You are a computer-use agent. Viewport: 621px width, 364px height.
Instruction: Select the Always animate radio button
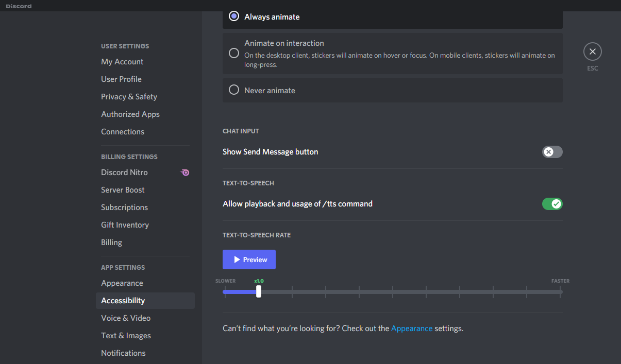point(233,16)
